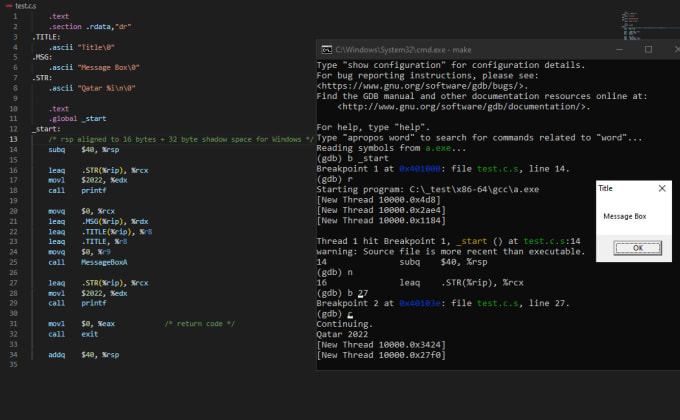Viewport: 680px width, 420px height.
Task: Click ".global _start" line in editor
Action: click(x=77, y=119)
